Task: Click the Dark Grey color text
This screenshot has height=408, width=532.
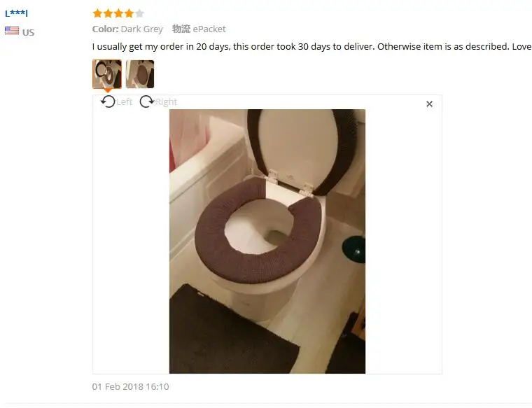Action: (x=142, y=29)
